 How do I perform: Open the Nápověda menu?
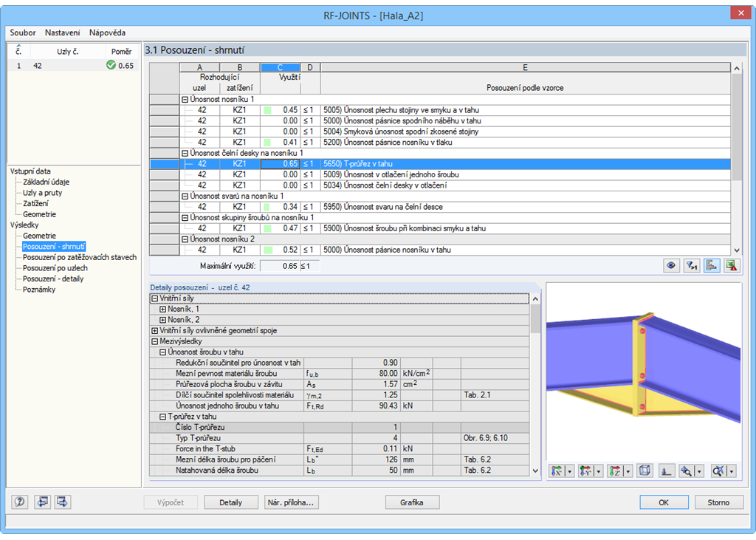click(x=107, y=33)
